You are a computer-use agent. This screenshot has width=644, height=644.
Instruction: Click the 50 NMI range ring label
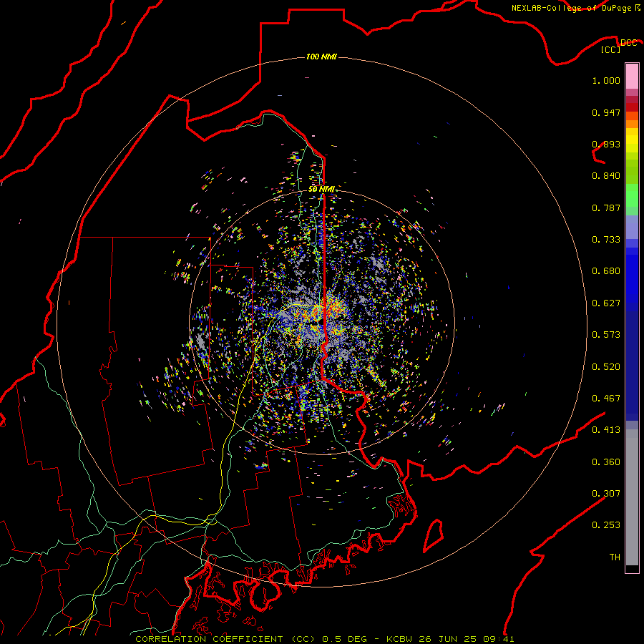click(x=321, y=189)
